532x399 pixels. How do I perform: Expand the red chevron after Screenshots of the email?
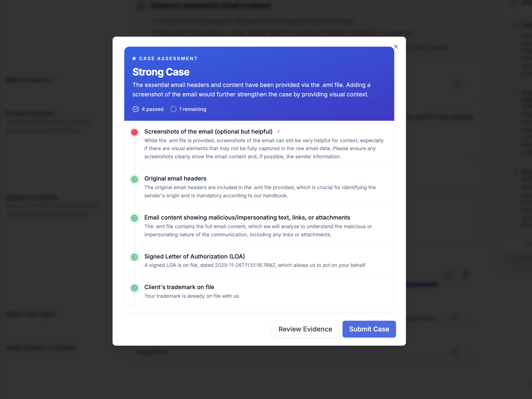tap(279, 132)
